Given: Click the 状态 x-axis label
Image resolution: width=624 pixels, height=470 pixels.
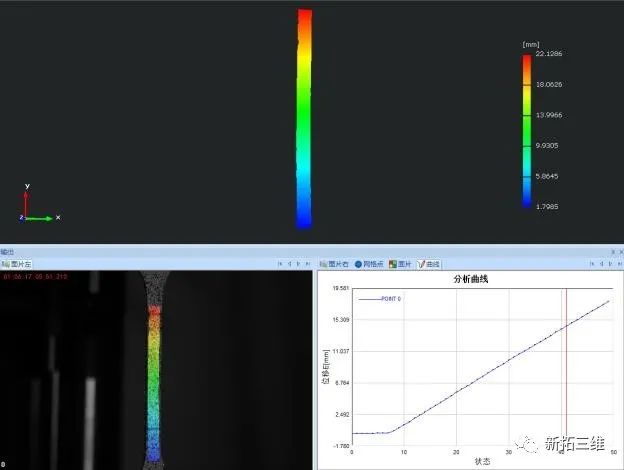Looking at the screenshot, I should click(x=482, y=461).
